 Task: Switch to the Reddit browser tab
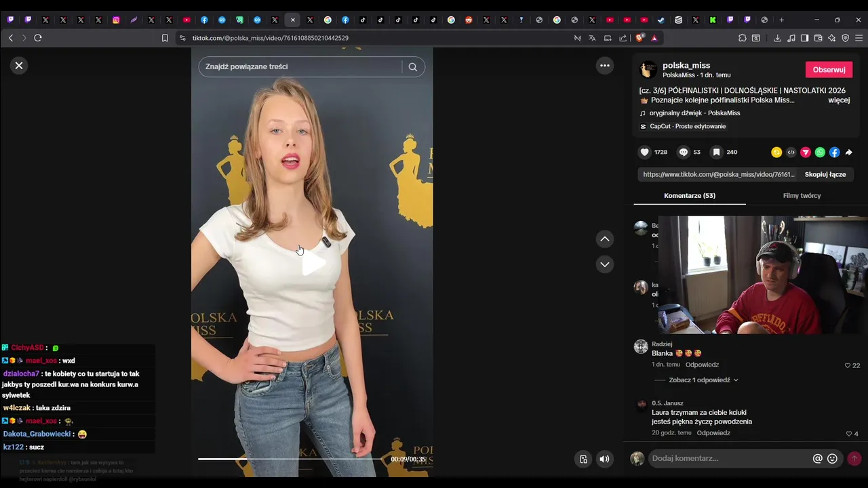tap(469, 20)
